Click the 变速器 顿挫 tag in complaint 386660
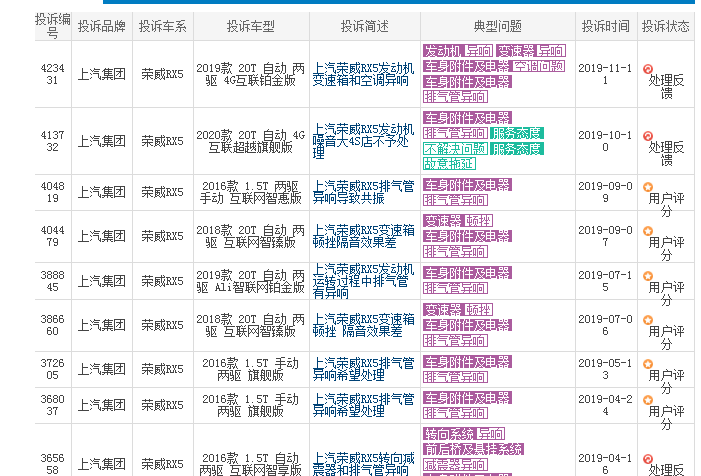The image size is (701, 476). click(x=458, y=309)
